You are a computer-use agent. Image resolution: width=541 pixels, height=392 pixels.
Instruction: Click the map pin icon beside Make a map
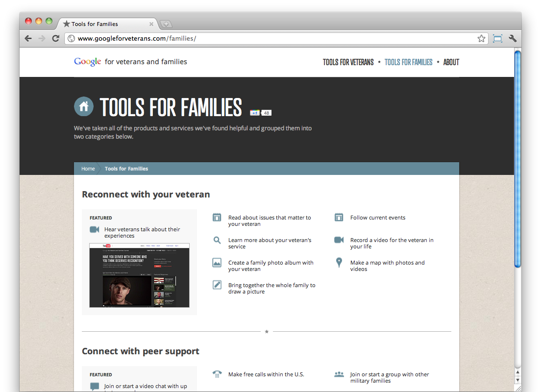pos(339,263)
